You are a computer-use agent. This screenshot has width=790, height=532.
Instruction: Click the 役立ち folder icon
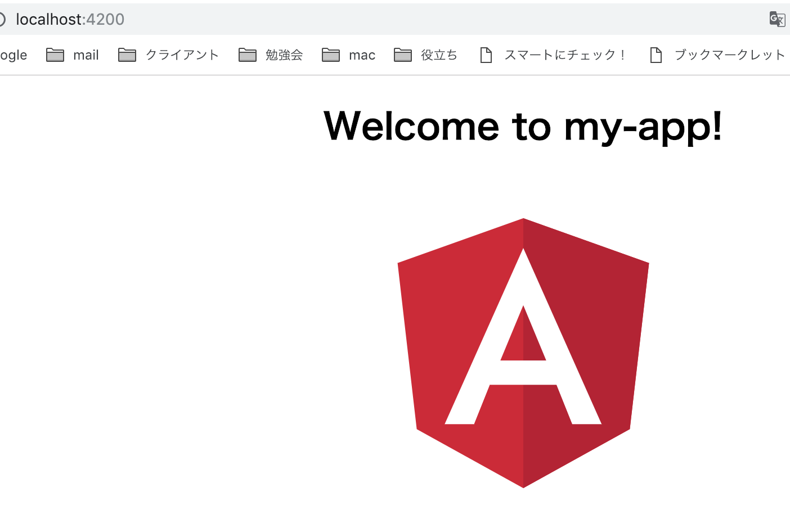(x=403, y=55)
